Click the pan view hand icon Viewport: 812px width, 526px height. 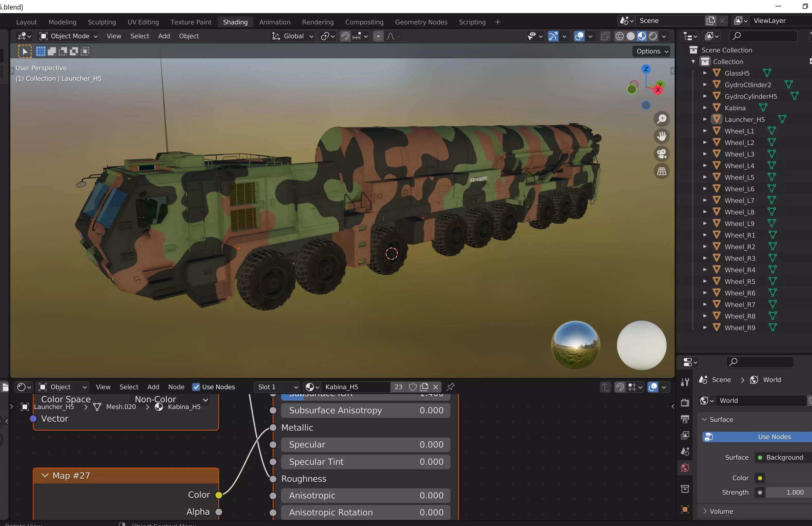click(x=661, y=136)
